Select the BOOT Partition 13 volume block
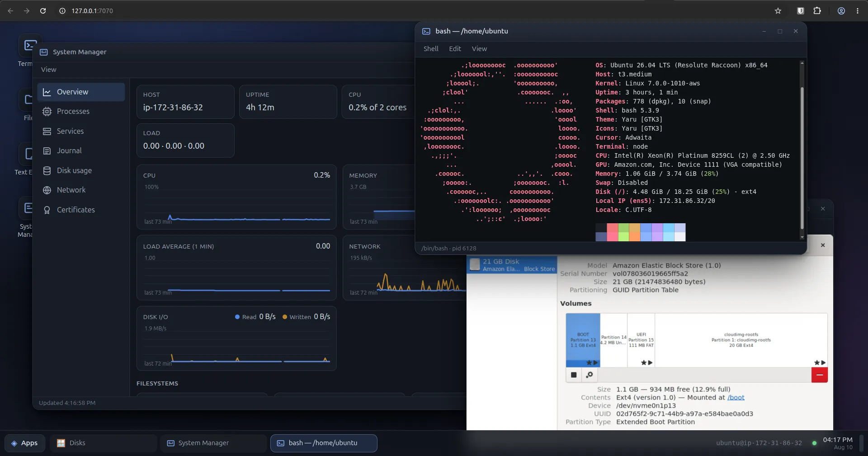Screen dimensions: 868x456 pyautogui.click(x=583, y=340)
